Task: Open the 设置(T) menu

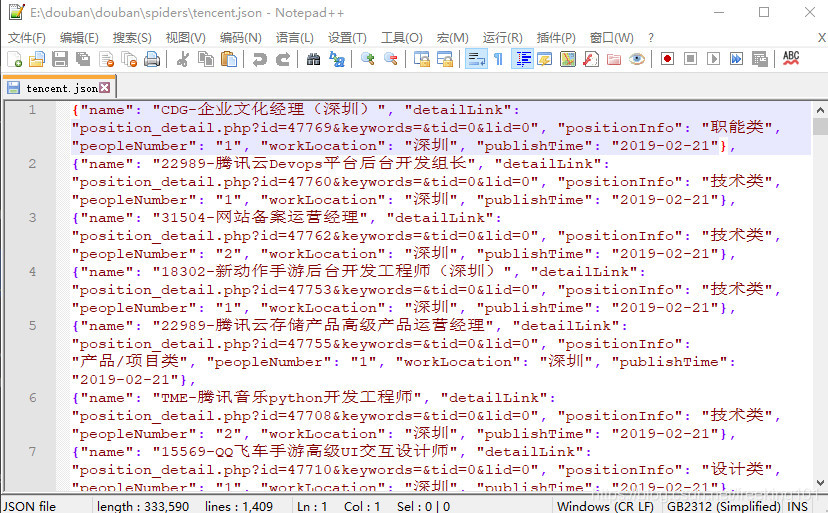Action: (347, 38)
